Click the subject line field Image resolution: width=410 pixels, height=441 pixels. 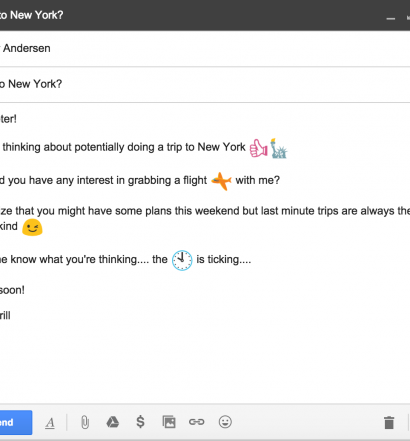pos(205,84)
